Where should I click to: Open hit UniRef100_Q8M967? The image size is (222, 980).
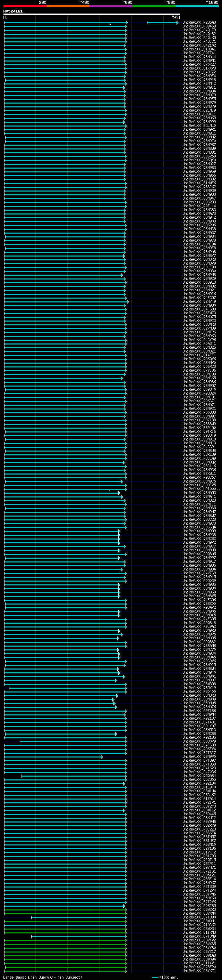click(199, 145)
